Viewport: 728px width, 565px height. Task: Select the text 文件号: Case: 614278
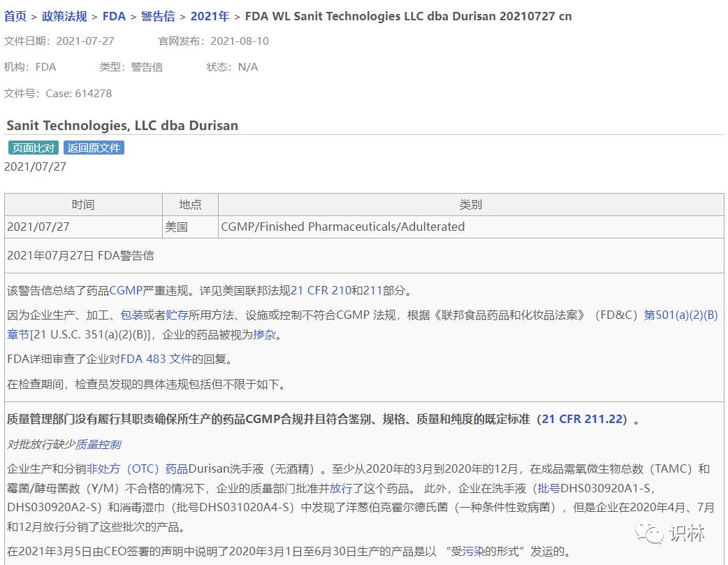58,94
